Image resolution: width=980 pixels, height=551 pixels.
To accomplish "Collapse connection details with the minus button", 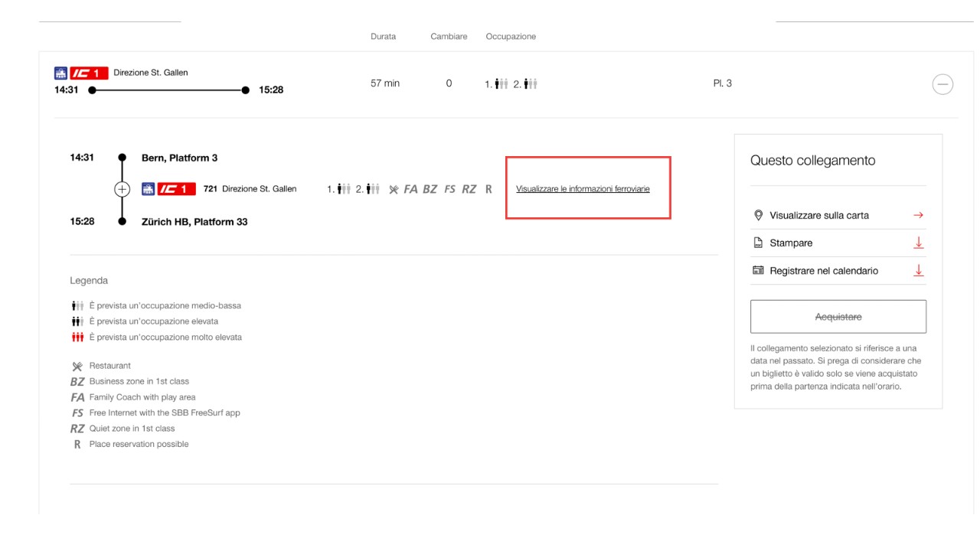I will [942, 84].
